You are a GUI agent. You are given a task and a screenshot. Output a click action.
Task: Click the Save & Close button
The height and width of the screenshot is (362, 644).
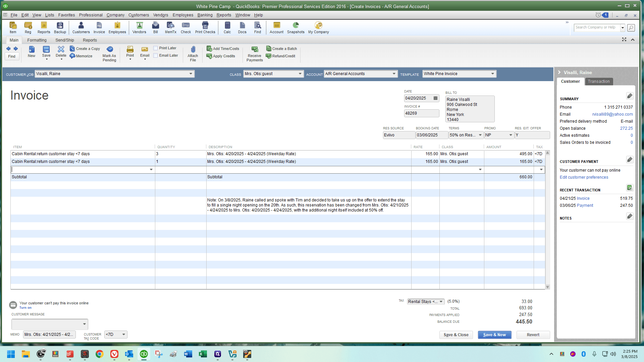456,335
